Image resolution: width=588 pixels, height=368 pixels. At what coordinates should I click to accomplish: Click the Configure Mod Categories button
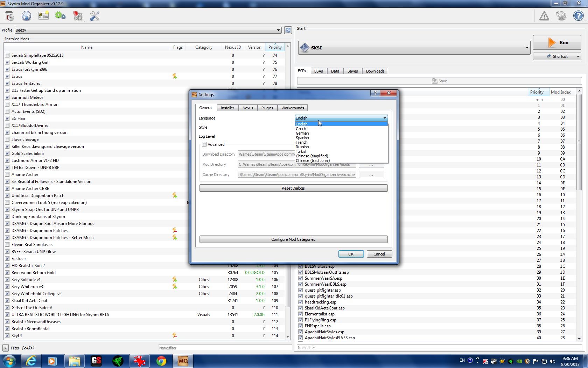pos(293,239)
